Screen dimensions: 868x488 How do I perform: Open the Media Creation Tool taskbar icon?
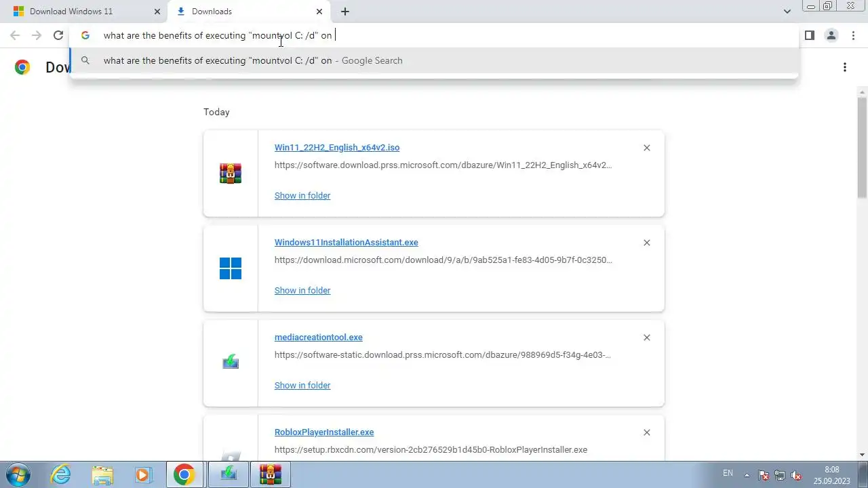(229, 474)
